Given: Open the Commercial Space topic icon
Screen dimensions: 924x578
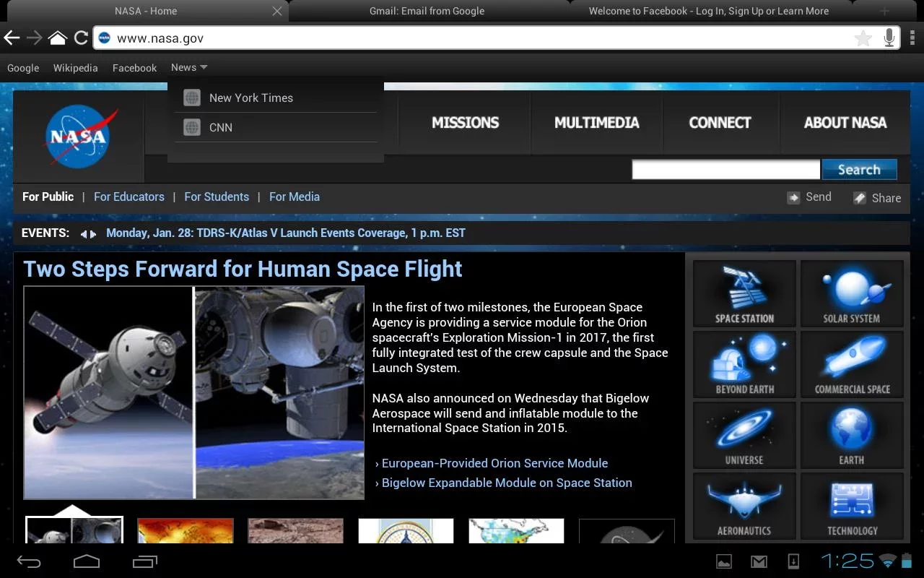Looking at the screenshot, I should click(852, 365).
